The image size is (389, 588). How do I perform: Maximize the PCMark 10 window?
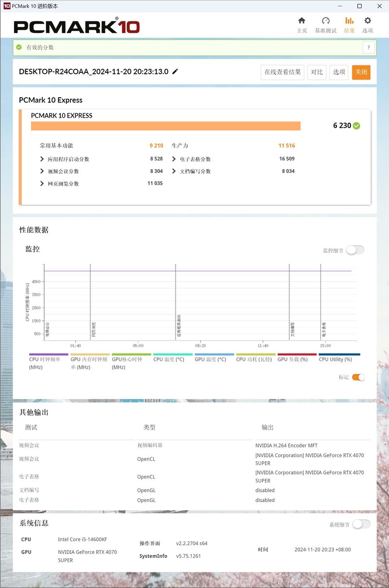point(359,6)
